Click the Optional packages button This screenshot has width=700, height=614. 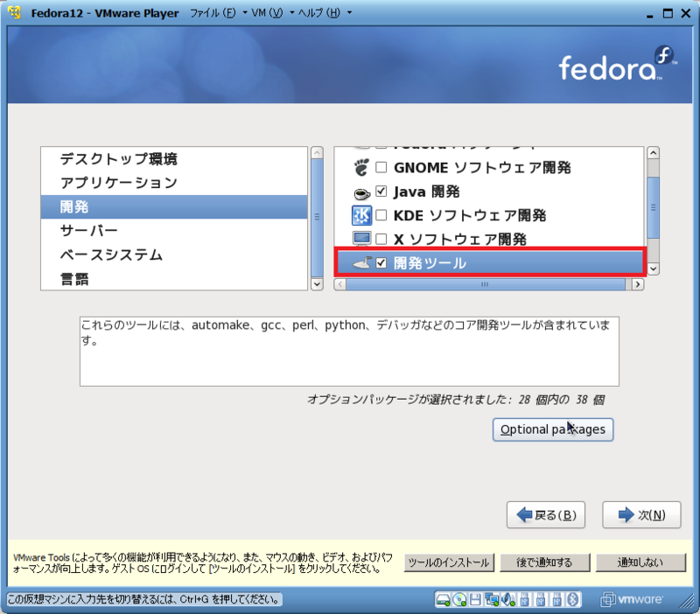552,429
